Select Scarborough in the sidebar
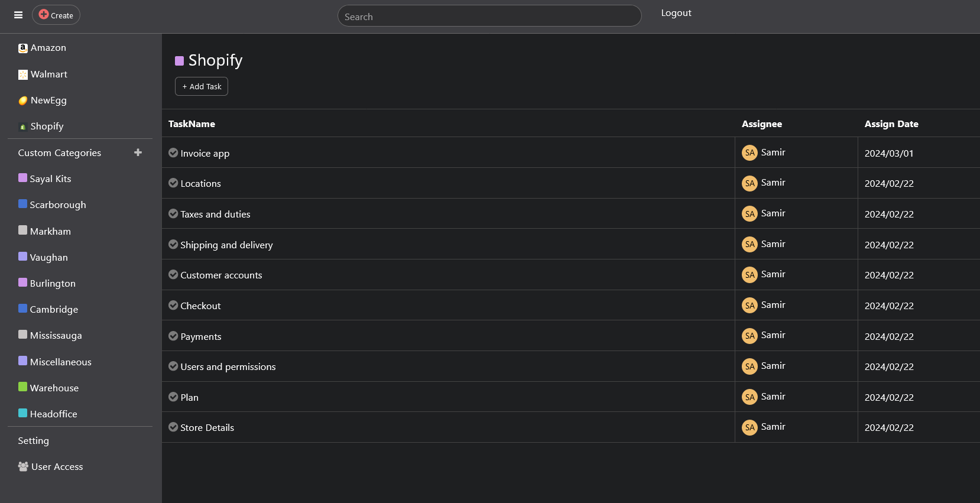 [57, 205]
